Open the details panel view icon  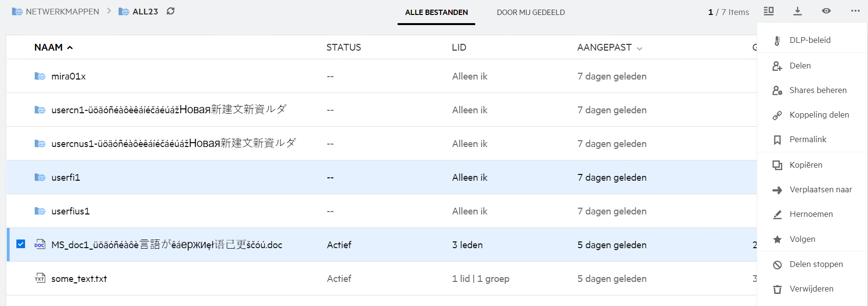click(769, 11)
